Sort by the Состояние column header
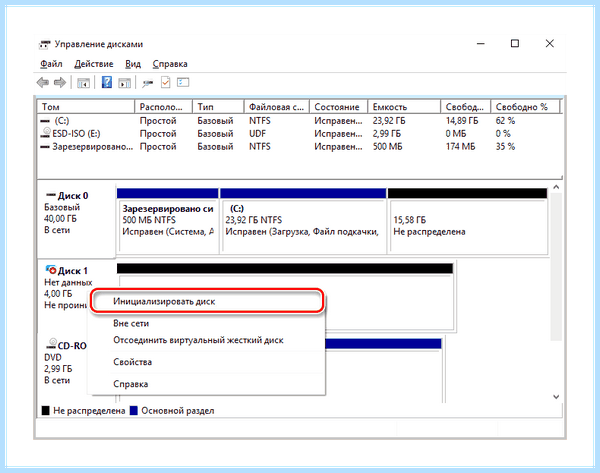The height and width of the screenshot is (473, 600). (x=339, y=107)
